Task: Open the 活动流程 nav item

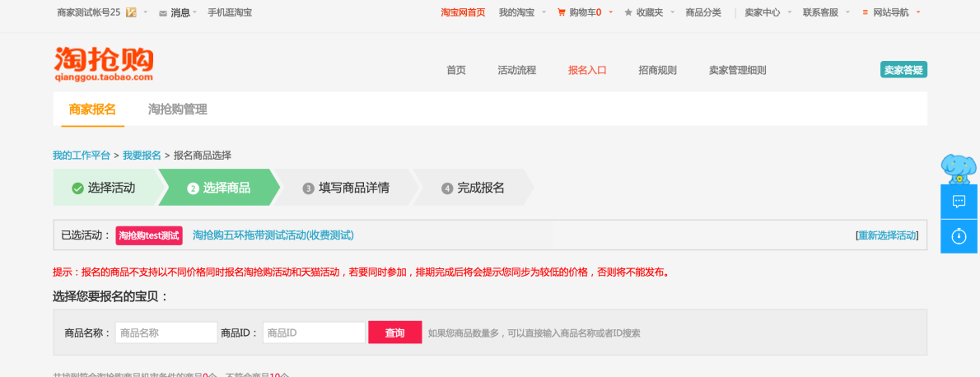Action: point(517,70)
